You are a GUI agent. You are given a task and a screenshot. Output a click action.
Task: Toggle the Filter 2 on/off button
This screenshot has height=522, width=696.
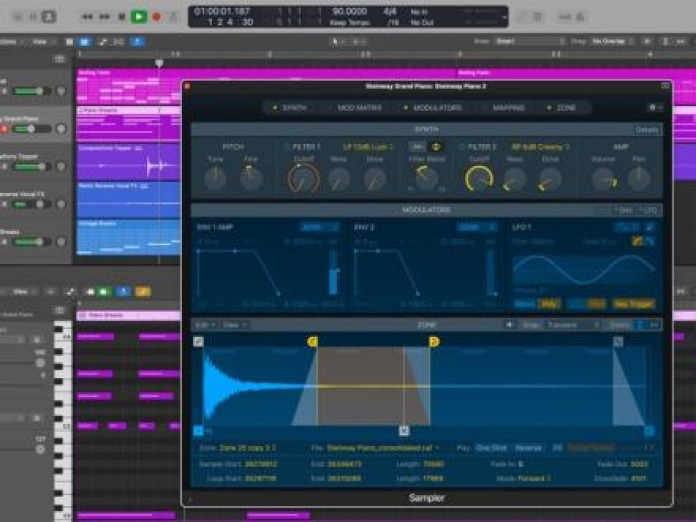(x=462, y=146)
